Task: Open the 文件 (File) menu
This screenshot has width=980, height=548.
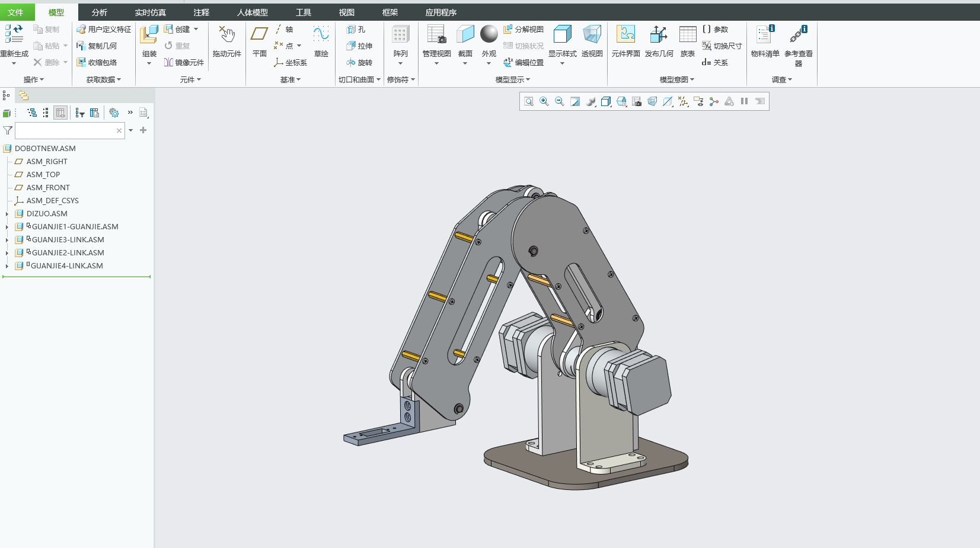Action: click(x=16, y=12)
